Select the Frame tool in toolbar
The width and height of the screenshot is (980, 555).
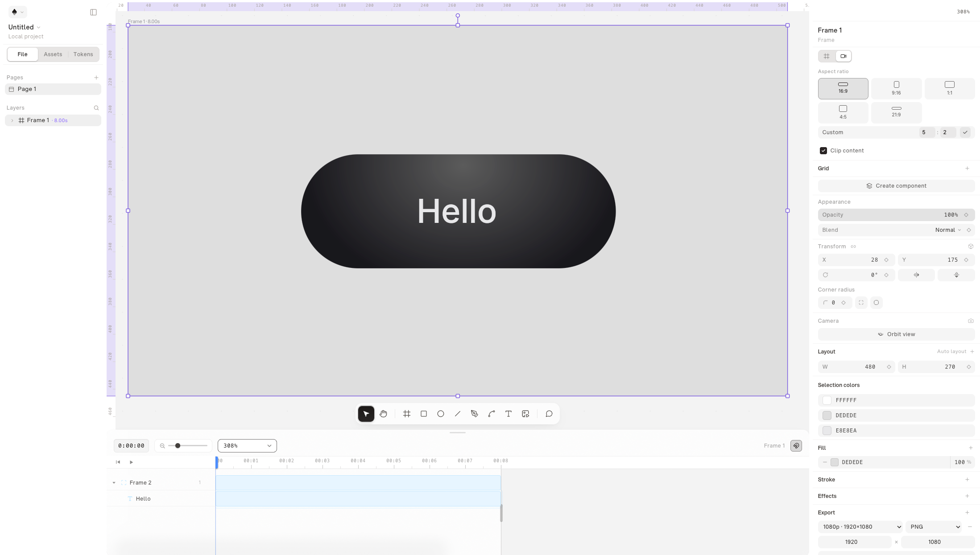click(x=407, y=414)
